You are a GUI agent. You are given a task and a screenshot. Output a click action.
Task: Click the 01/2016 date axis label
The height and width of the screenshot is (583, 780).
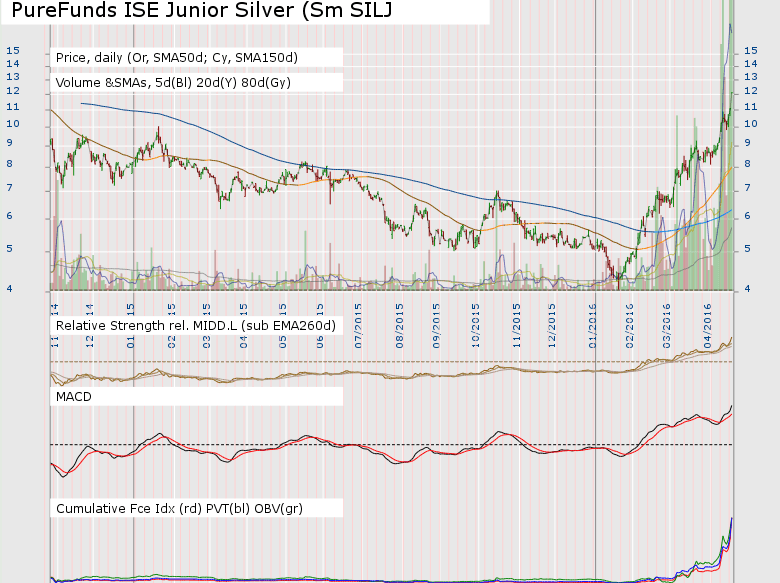pos(592,326)
